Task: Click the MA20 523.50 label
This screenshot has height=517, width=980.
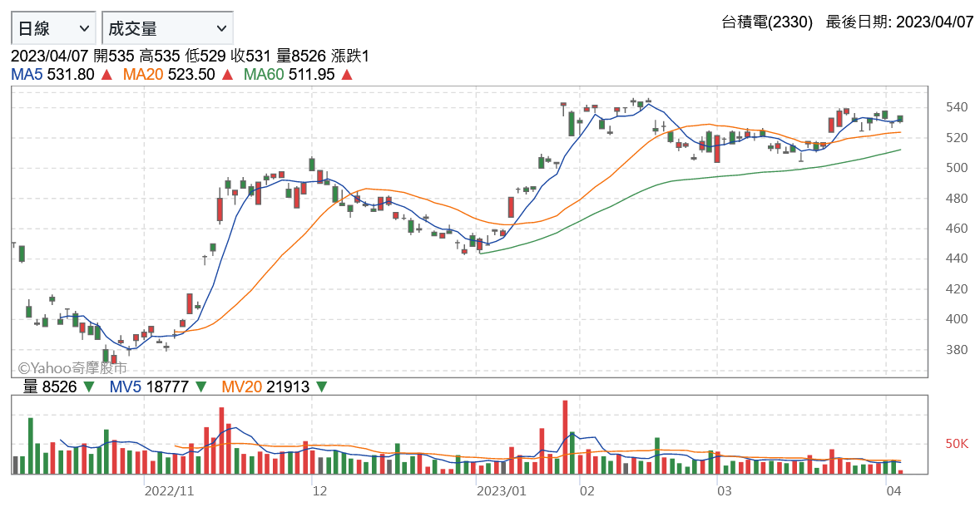Action: pos(169,74)
